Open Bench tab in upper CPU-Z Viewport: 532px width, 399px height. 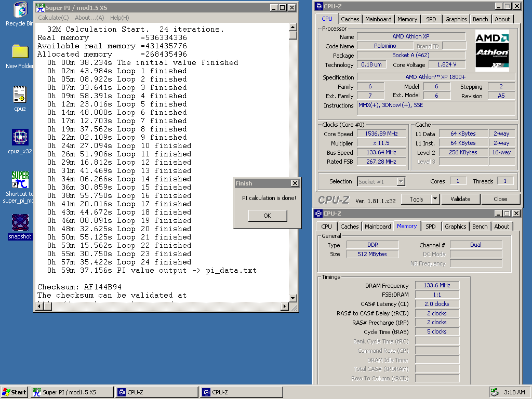pyautogui.click(x=480, y=19)
